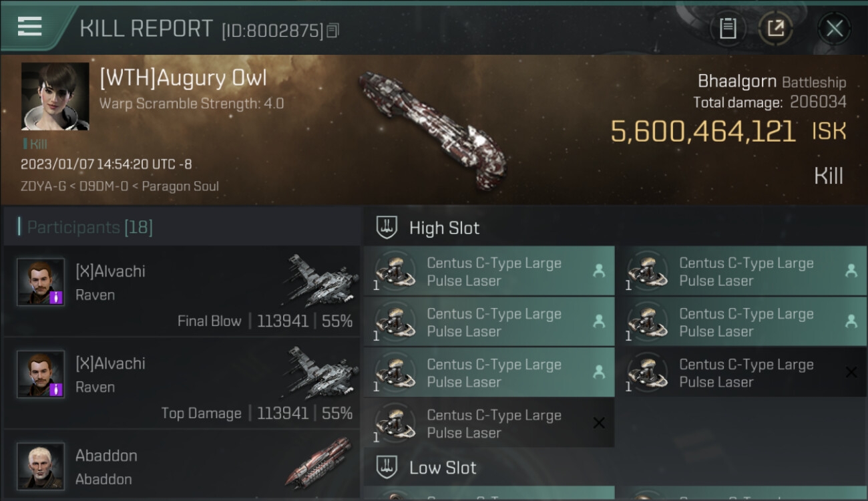Click the Low Slot section icon
The height and width of the screenshot is (501, 868).
387,467
